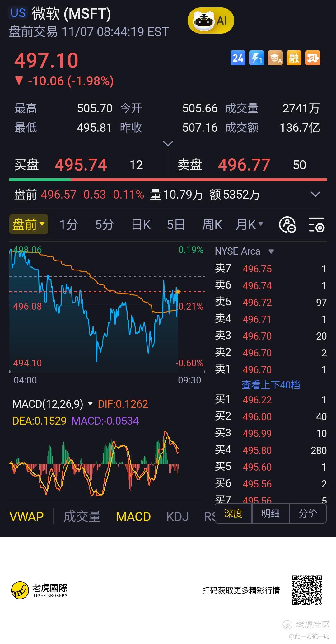Screen dimensions: 336x644
Task: Tap the stacked layers badge icon
Action: click(275, 58)
